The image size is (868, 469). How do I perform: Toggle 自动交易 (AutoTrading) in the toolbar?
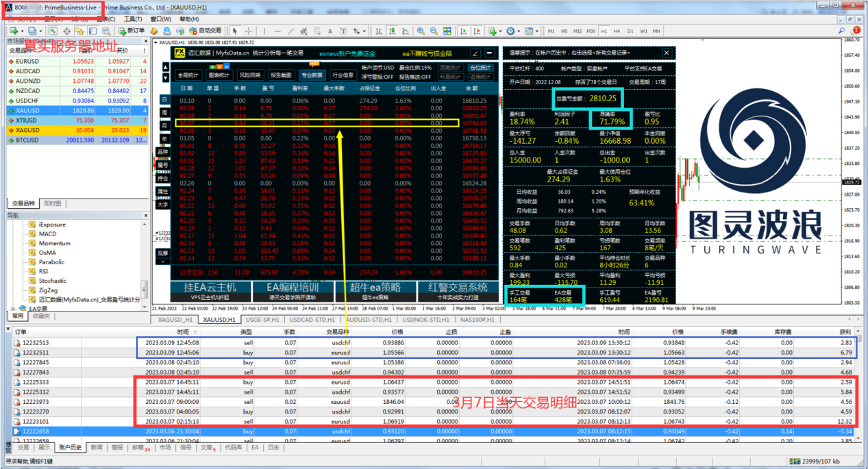pos(205,31)
